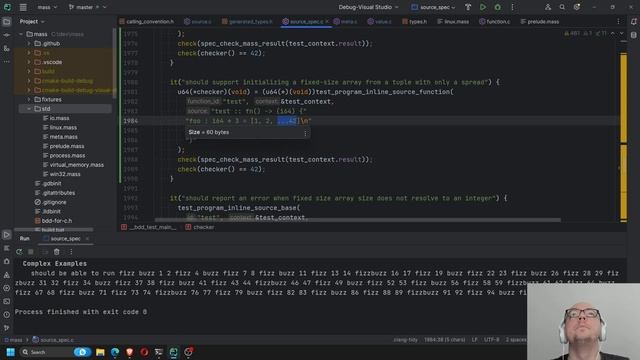Expand the .vscode folder

pyautogui.click(x=29, y=62)
